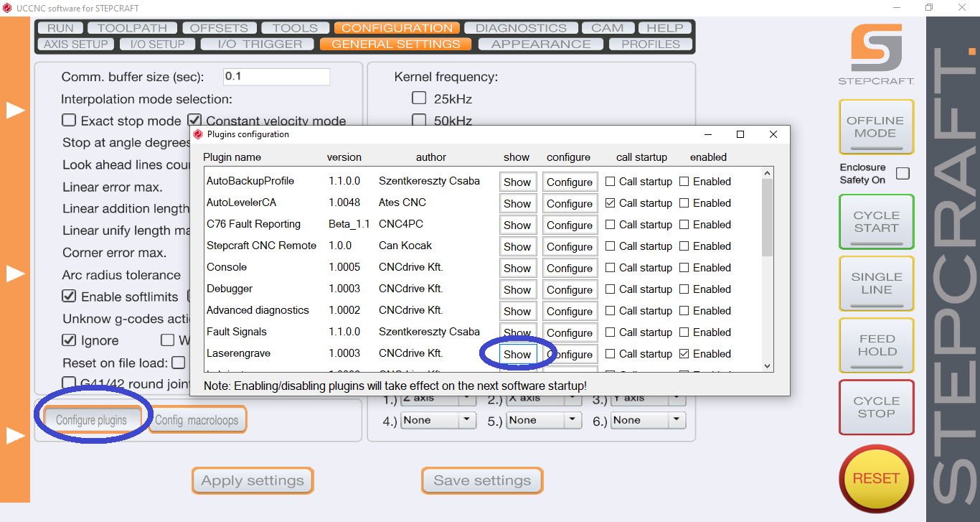
Task: Click Config macroloops button
Action: [197, 420]
